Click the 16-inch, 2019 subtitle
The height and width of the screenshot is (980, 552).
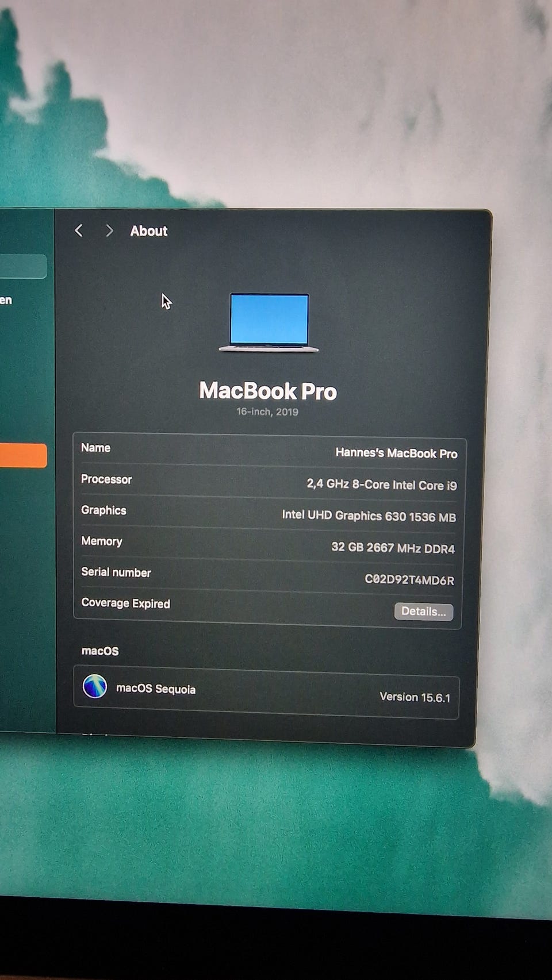click(267, 412)
